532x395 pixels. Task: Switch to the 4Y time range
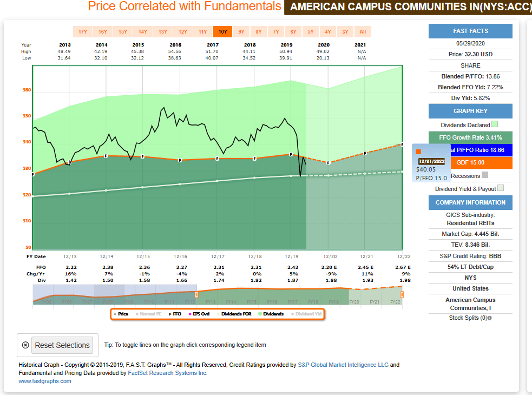[x=328, y=31]
